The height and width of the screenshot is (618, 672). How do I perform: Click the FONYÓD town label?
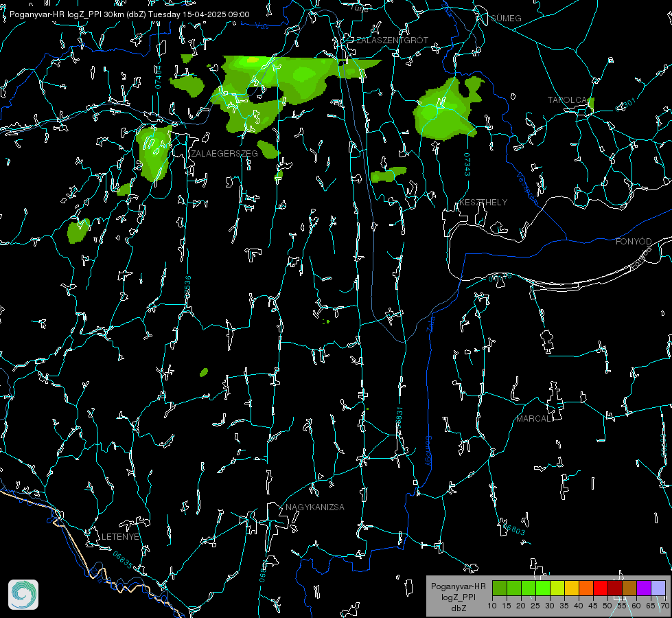pos(634,242)
